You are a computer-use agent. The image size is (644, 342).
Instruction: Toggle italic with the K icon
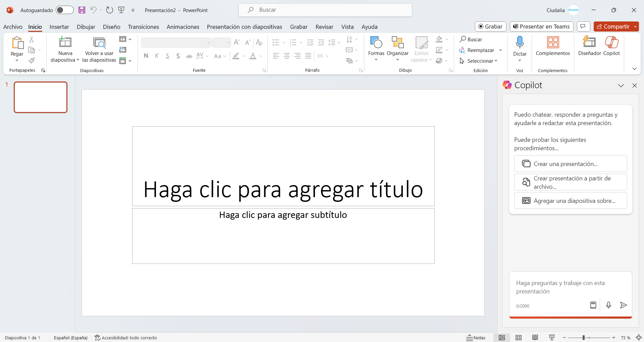157,56
